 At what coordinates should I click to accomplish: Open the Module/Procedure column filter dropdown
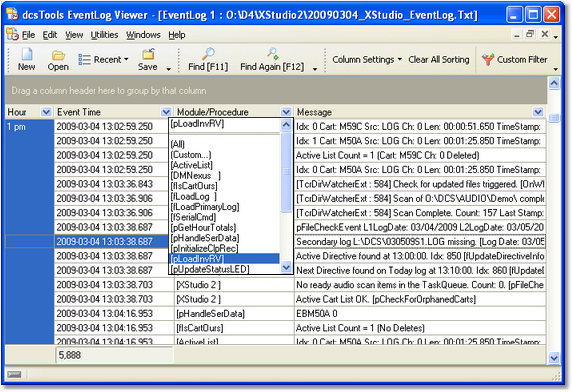click(x=286, y=112)
